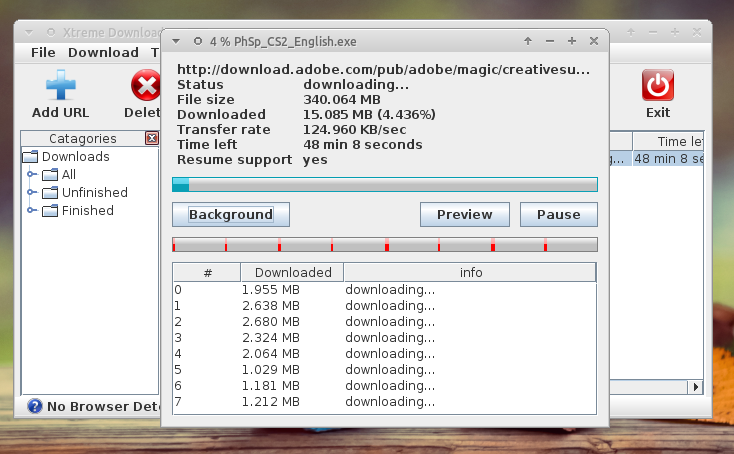
Task: Select the Finished category label
Action: [88, 211]
